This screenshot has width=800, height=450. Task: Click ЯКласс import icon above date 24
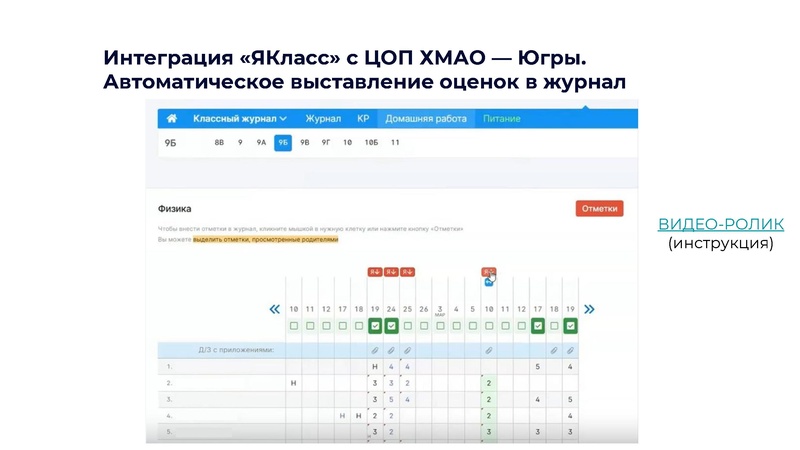(391, 272)
